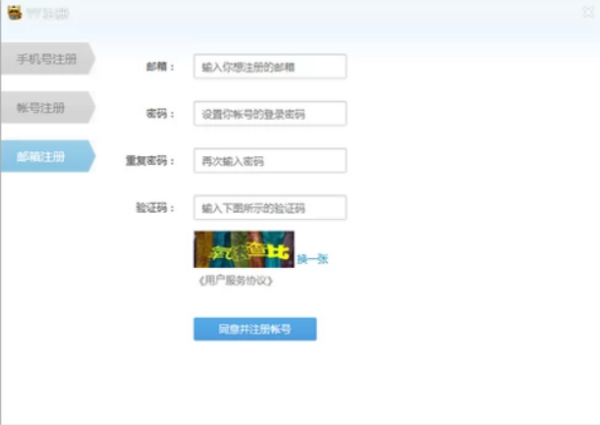The width and height of the screenshot is (600, 425).
Task: Switch to the 帐号注册 tab
Action: [x=47, y=107]
